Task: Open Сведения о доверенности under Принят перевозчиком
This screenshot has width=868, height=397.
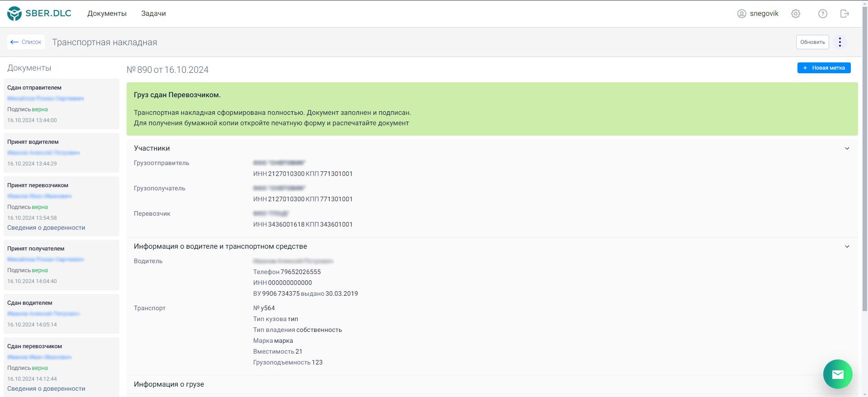Action: 46,228
